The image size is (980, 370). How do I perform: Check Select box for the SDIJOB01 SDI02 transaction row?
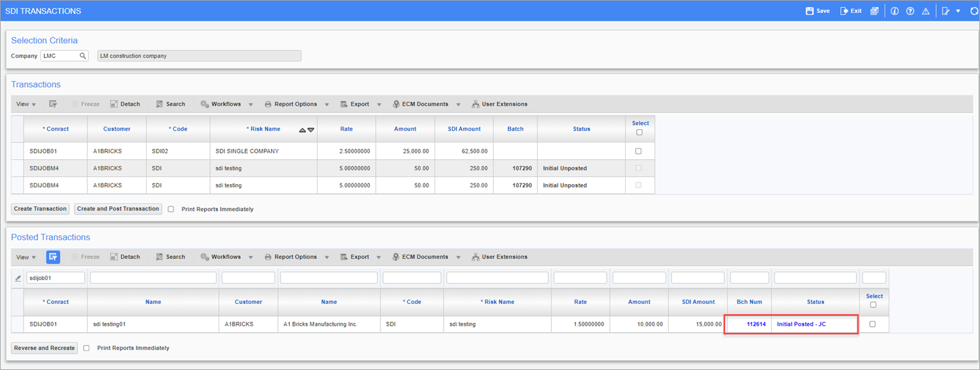pyautogui.click(x=639, y=151)
